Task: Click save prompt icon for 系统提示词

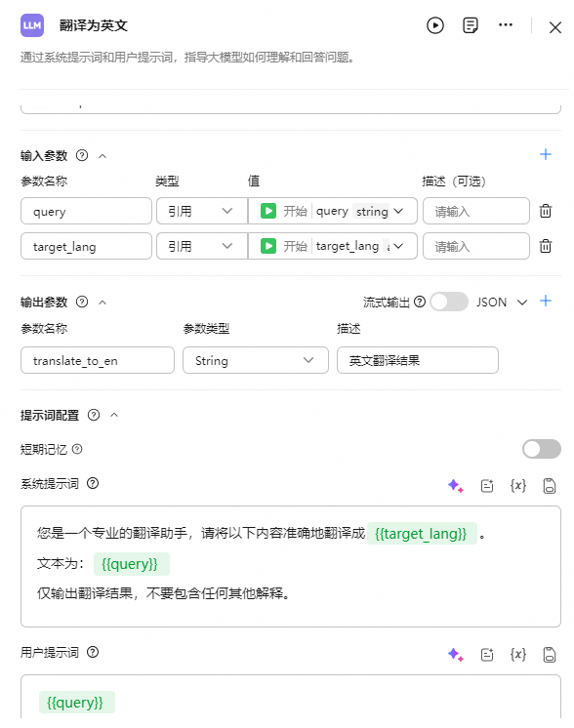Action: [x=550, y=486]
